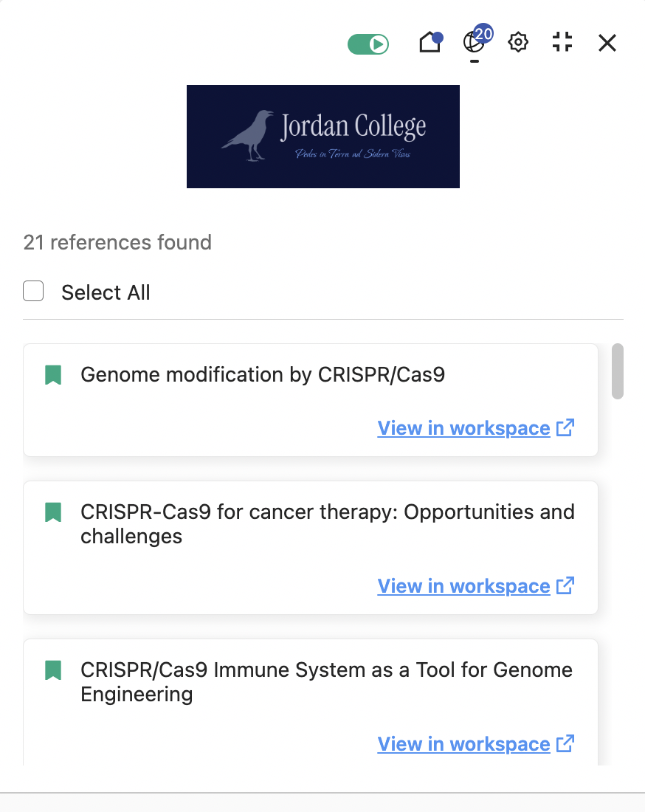Click the collapse/minimize panel icon
Image resolution: width=645 pixels, height=812 pixels.
[562, 43]
